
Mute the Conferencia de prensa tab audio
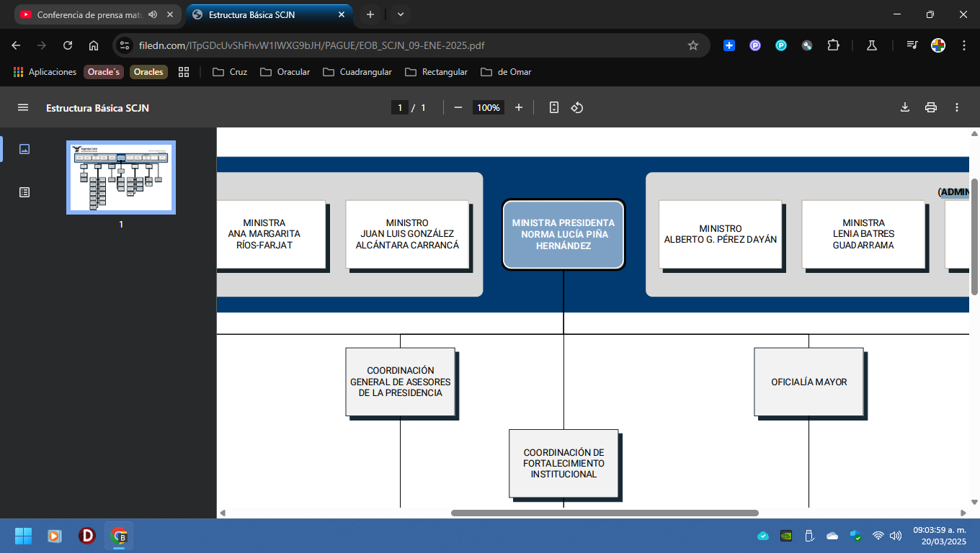pyautogui.click(x=153, y=14)
